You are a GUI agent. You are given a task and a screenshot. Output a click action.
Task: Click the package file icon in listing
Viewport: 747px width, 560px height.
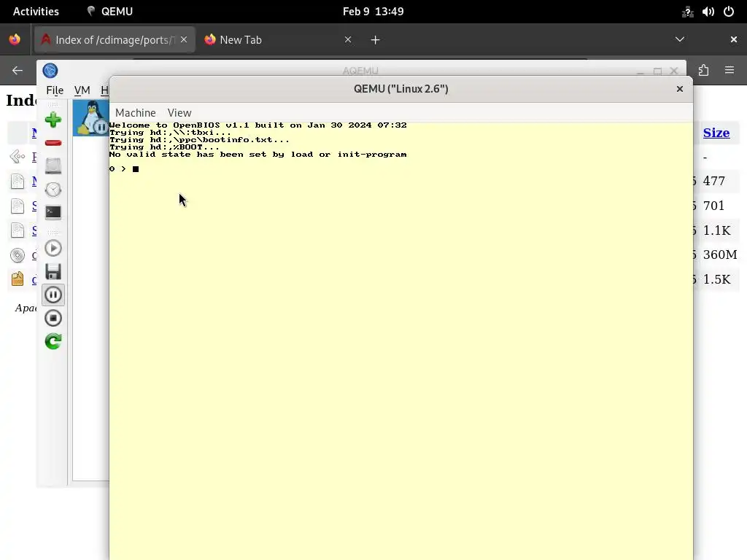click(x=18, y=279)
